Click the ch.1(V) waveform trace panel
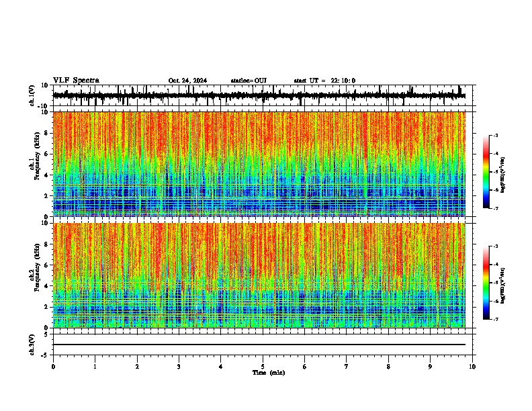532x411 pixels. click(263, 95)
